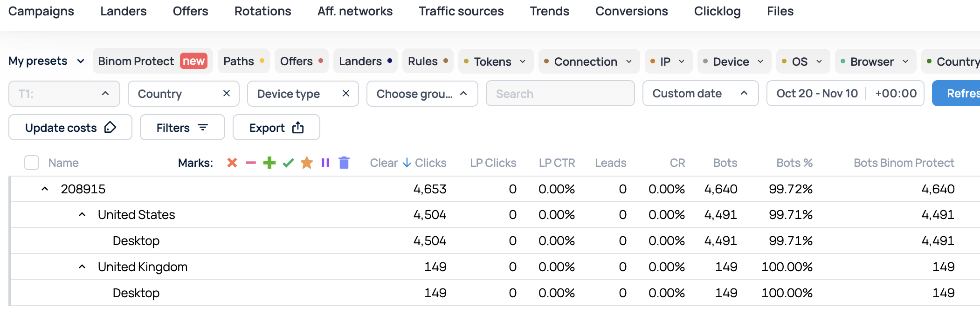
Task: Collapse the 208915 row
Action: click(45, 189)
